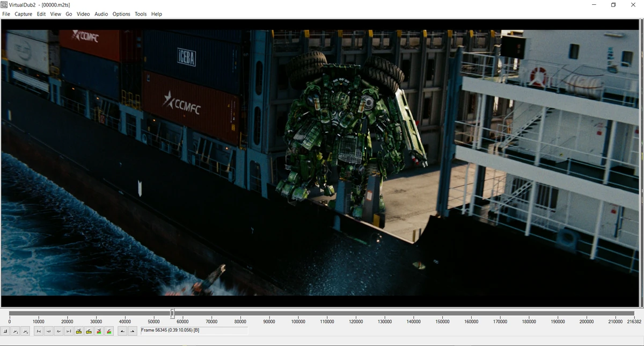This screenshot has height=346, width=644.
Task: Search forward for scene change
Action: [109, 331]
